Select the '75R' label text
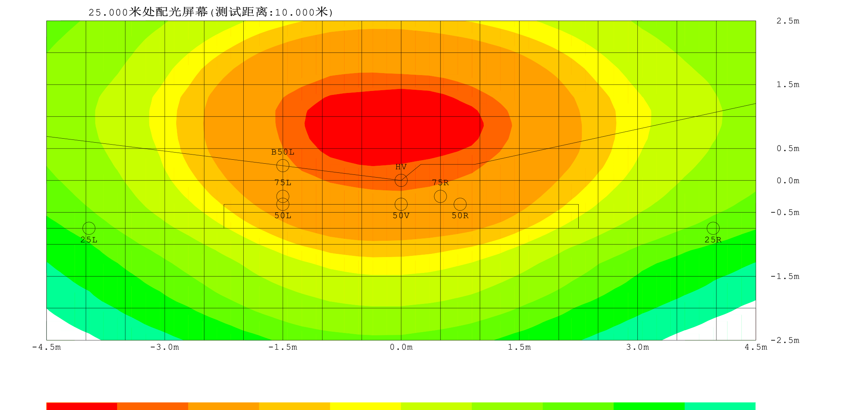868x410 pixels. tap(440, 183)
